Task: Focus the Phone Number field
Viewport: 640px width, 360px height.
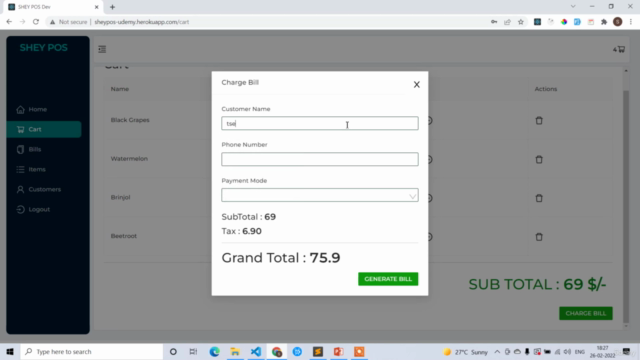Action: (x=320, y=159)
